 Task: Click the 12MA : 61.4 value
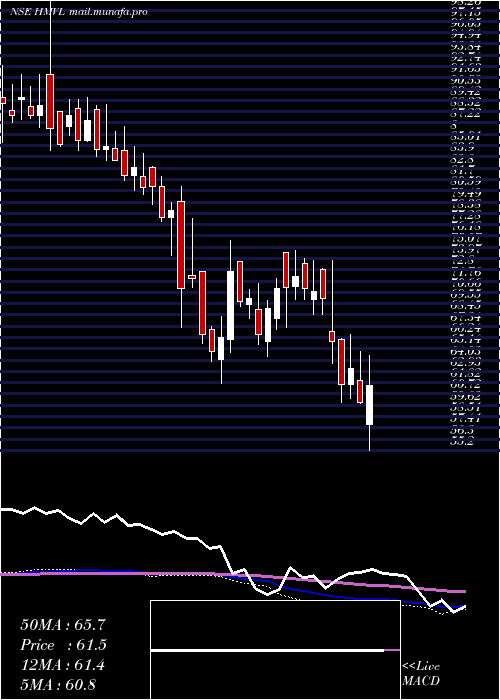(x=63, y=665)
